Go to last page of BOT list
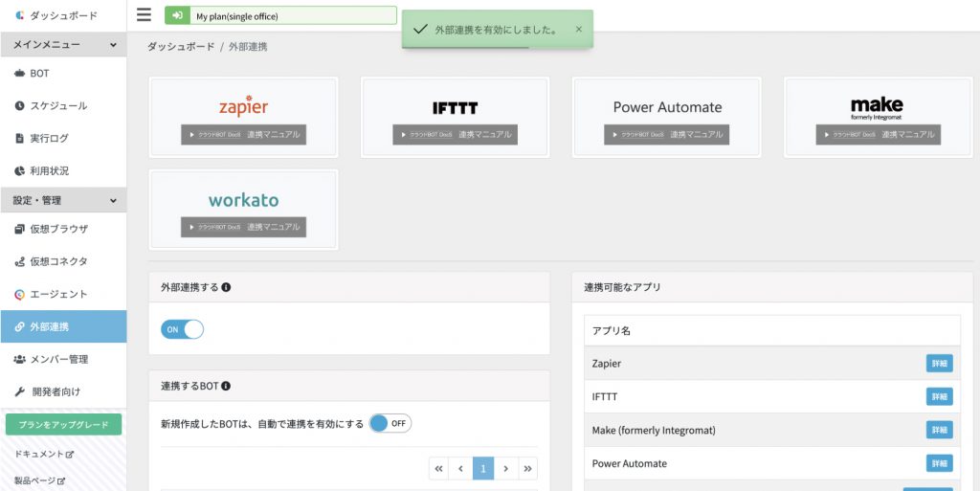This screenshot has height=491, width=980. pyautogui.click(x=527, y=469)
